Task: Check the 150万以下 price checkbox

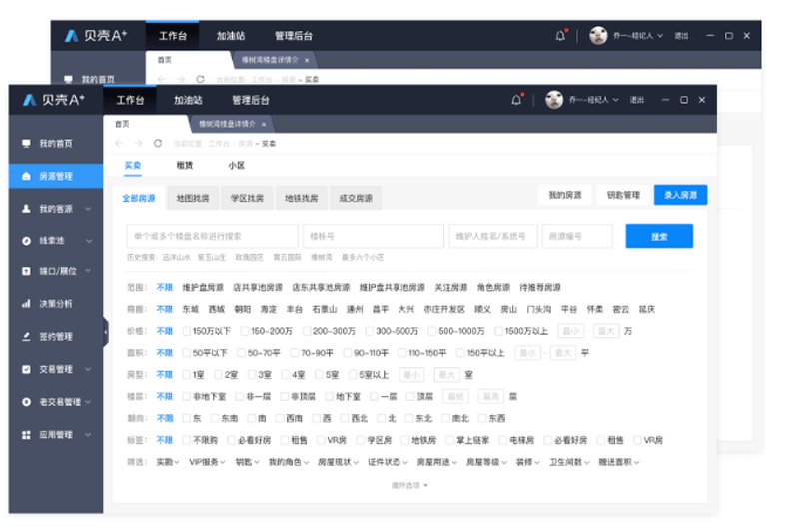Action: point(187,331)
